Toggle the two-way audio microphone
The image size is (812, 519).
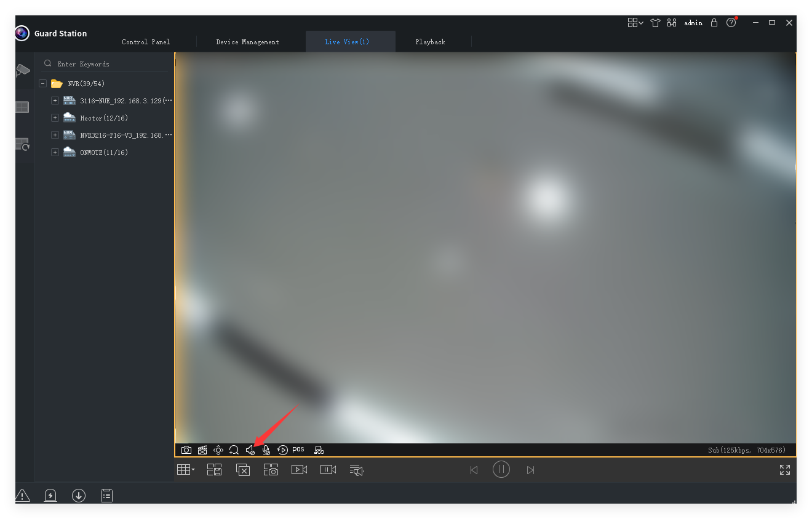point(266,450)
